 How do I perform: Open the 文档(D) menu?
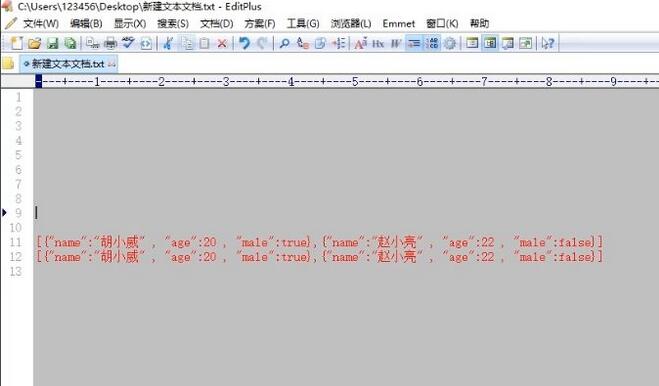(216, 24)
